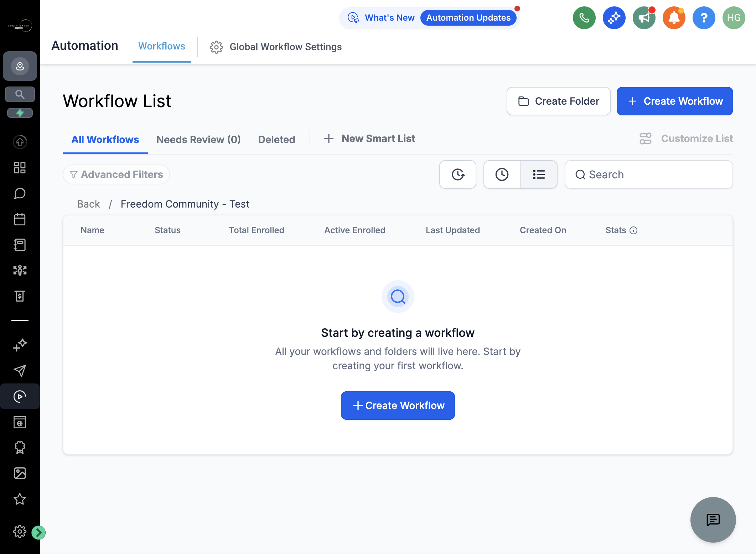Click the clock-arrow history button
Image resolution: width=756 pixels, height=554 pixels.
[458, 174]
